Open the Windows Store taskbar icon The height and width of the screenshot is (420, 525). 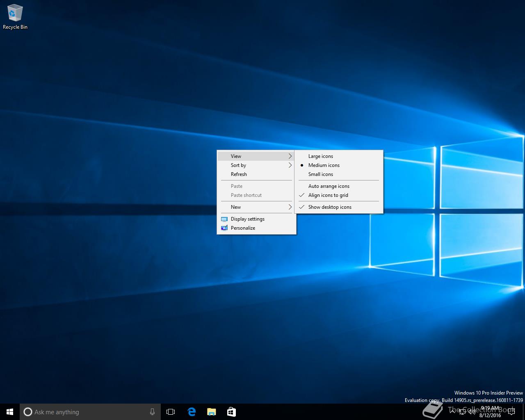(x=231, y=412)
